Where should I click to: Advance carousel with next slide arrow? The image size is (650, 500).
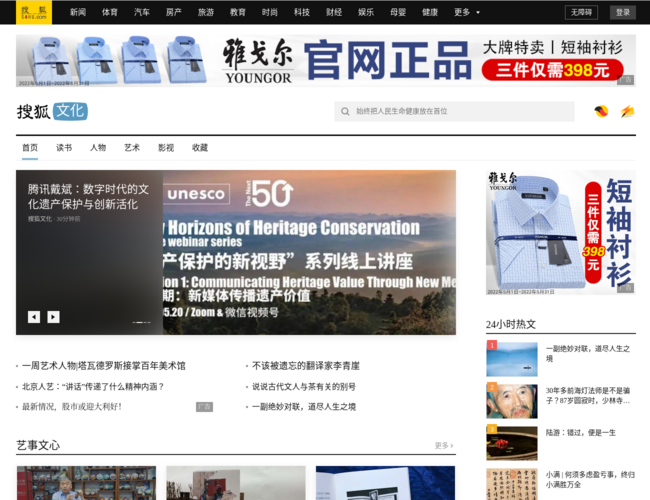click(x=53, y=317)
